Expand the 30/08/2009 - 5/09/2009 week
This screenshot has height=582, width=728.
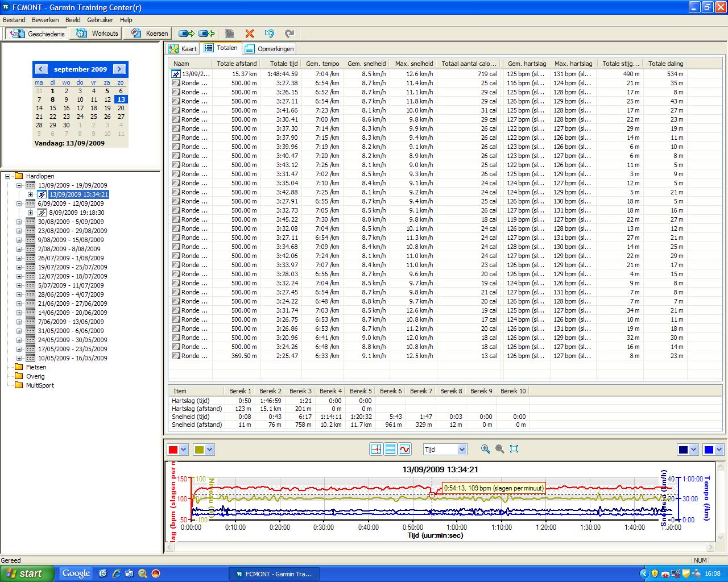pyautogui.click(x=19, y=222)
